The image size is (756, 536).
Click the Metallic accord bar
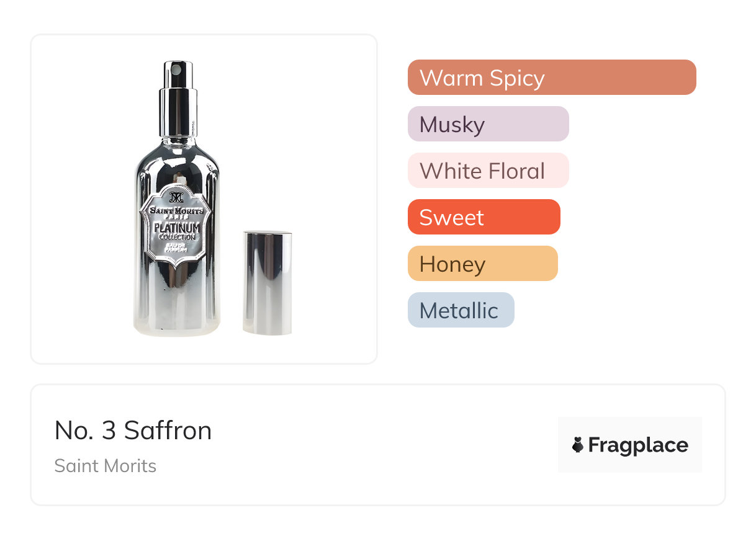coord(461,310)
